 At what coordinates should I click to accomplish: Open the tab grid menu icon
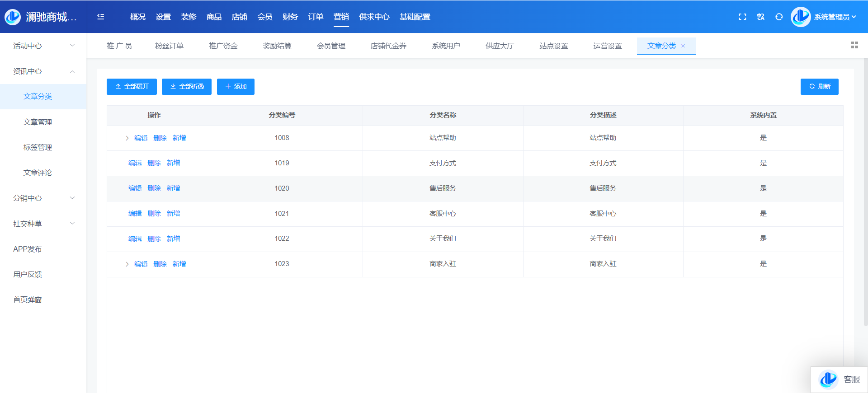[x=854, y=45]
